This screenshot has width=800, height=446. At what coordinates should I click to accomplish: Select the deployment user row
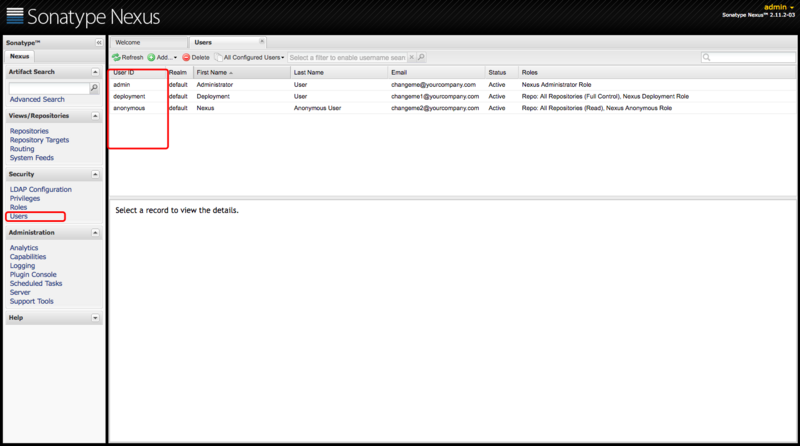pos(453,96)
